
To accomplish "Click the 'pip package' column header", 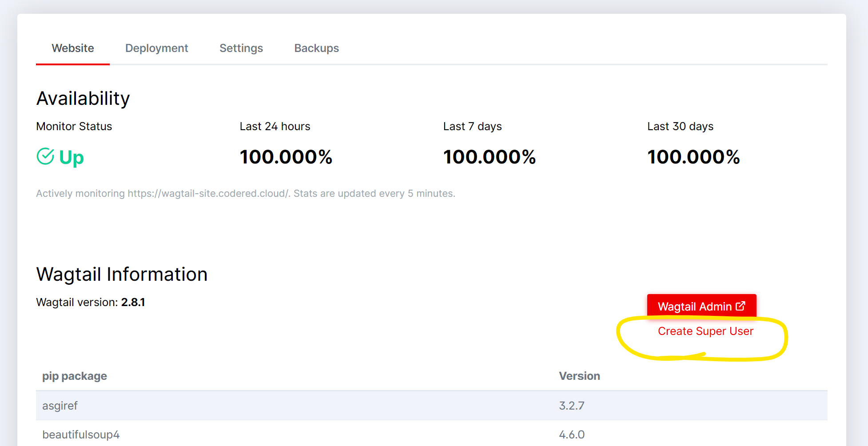I will click(x=75, y=376).
